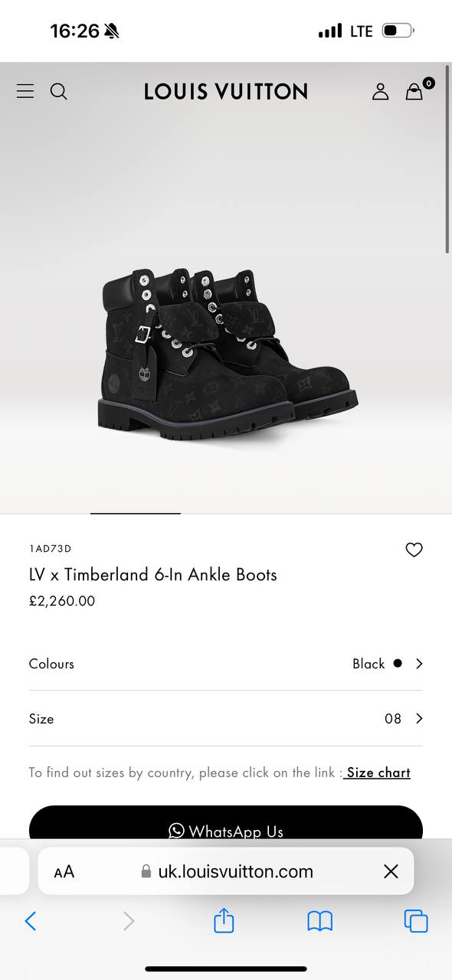Tap the search magnifier icon
The image size is (452, 980).
[x=58, y=91]
